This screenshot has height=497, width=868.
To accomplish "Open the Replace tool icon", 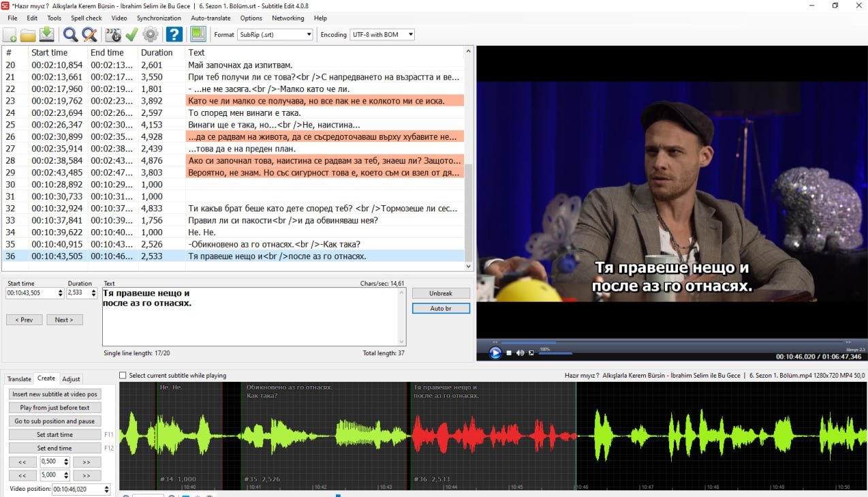I will [x=89, y=35].
